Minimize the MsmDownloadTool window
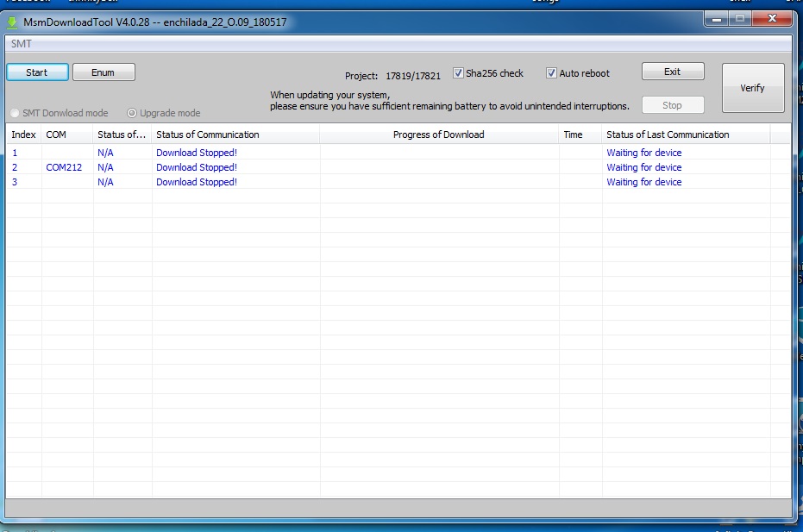Viewport: 803px width, 532px height. point(717,19)
